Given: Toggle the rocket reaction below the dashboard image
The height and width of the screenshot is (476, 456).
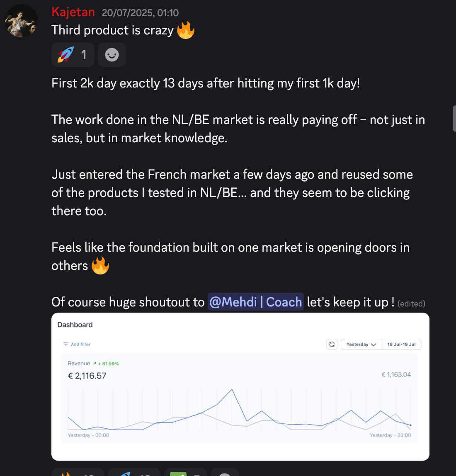Looking at the screenshot, I should point(134,472).
